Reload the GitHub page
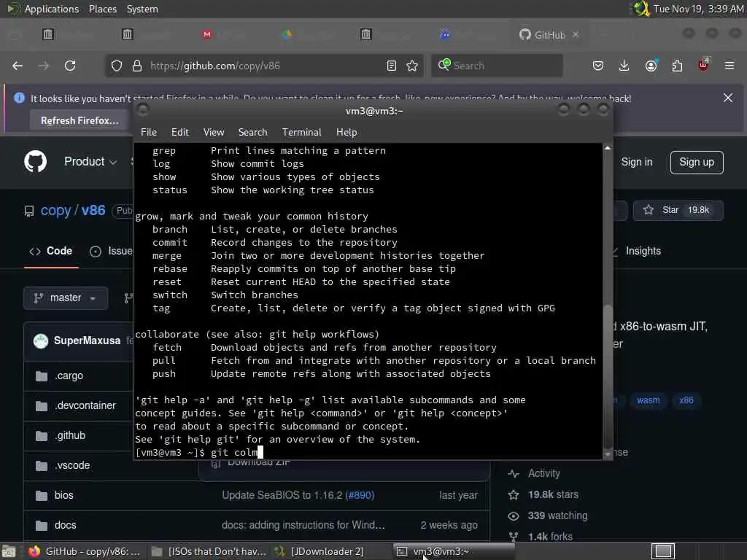747x560 pixels. (70, 66)
